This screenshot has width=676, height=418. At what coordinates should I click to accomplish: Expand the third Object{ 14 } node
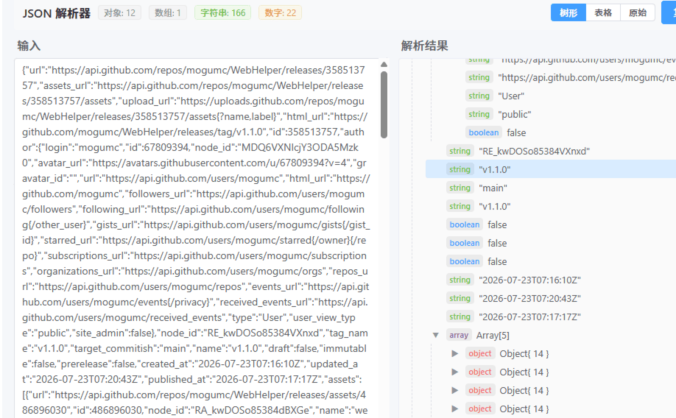click(454, 390)
